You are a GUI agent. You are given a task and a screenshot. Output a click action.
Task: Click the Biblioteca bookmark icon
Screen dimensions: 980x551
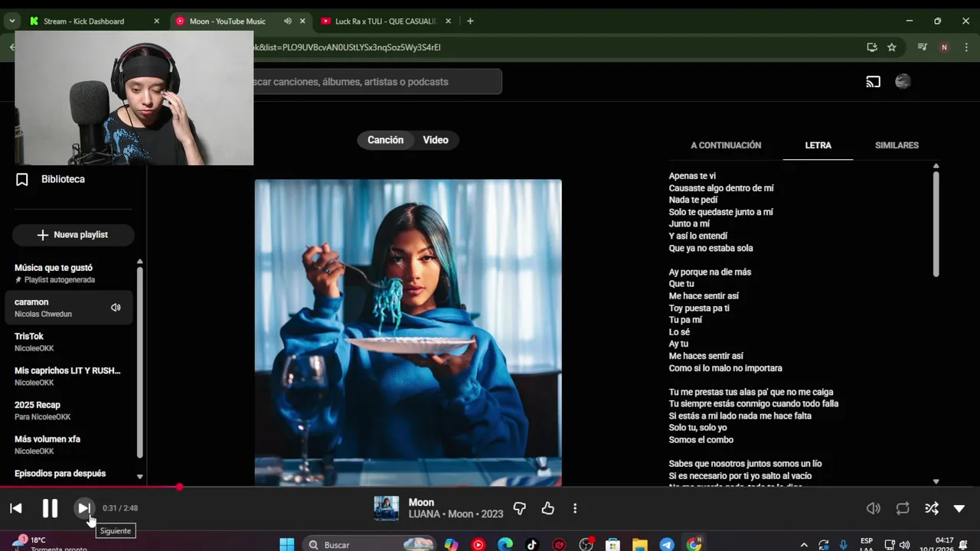click(x=22, y=179)
